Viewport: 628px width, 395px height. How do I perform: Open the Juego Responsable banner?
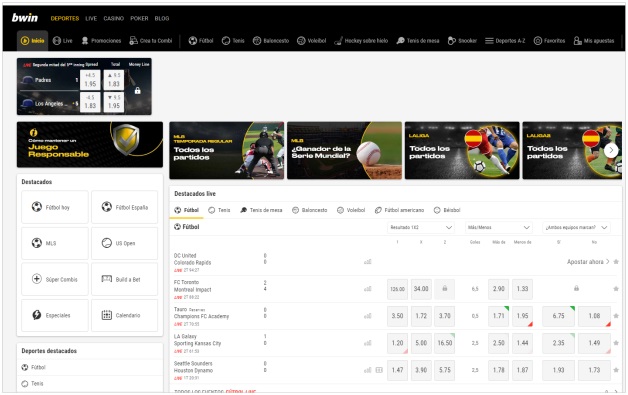point(90,144)
